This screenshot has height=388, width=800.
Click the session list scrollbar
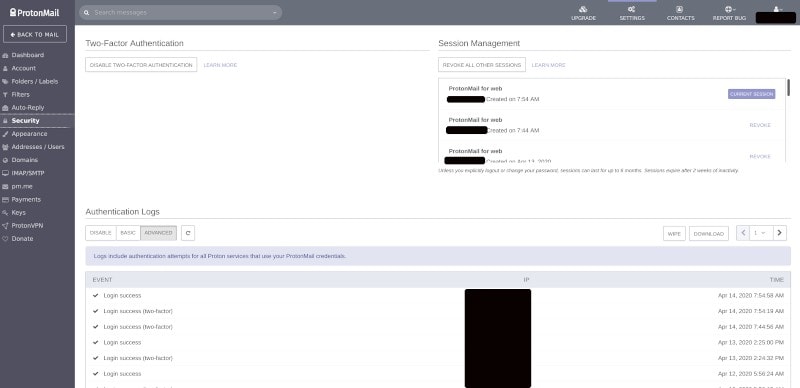(x=788, y=87)
